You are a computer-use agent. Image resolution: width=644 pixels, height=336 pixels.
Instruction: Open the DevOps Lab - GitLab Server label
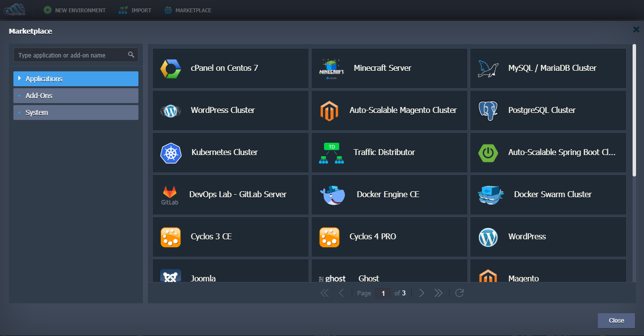coord(238,195)
